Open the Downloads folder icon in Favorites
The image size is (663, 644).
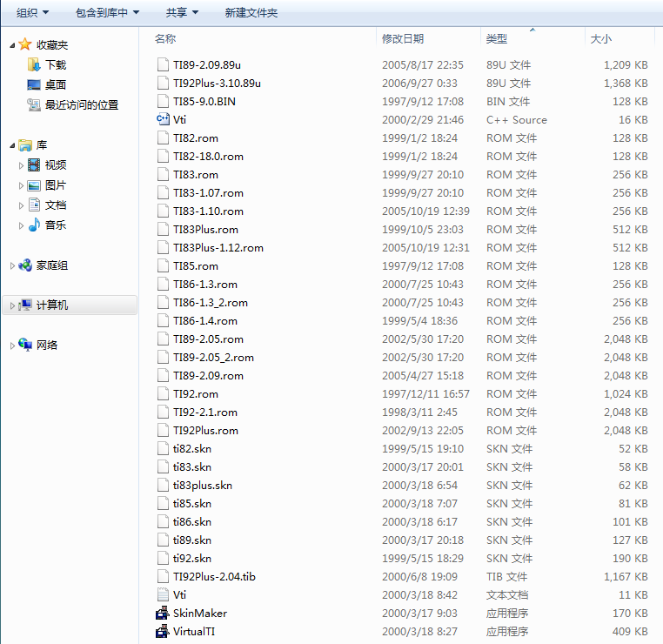[x=34, y=64]
